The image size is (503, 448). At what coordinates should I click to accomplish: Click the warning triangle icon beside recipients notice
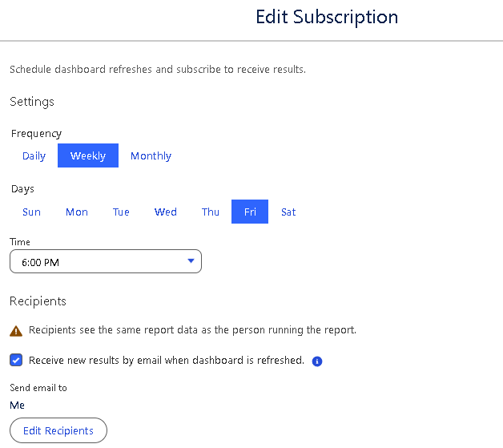coord(15,330)
